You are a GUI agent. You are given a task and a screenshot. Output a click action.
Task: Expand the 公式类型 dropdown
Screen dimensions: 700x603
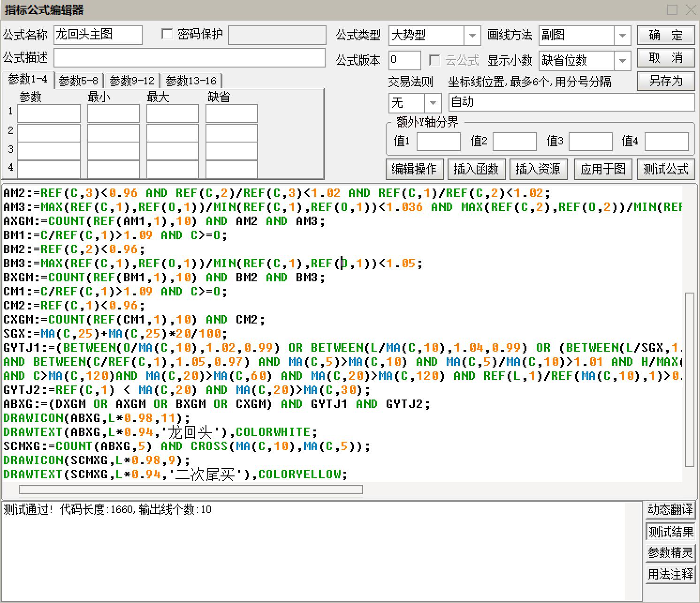click(x=472, y=35)
